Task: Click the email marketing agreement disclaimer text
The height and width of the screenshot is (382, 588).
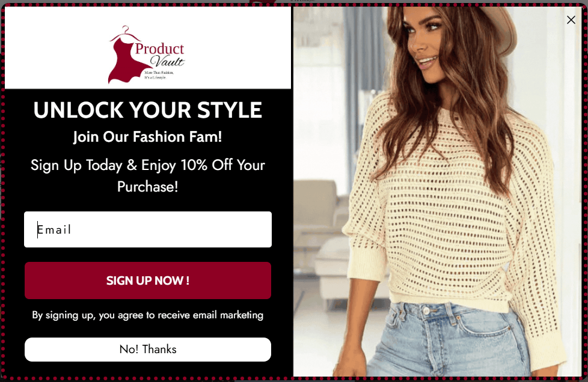Action: pos(148,315)
